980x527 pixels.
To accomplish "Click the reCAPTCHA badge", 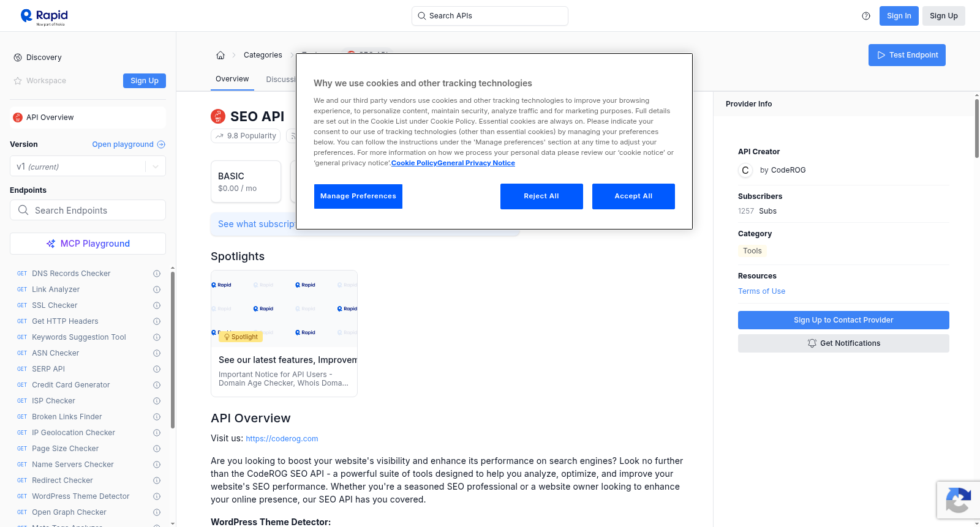I will click(x=958, y=500).
